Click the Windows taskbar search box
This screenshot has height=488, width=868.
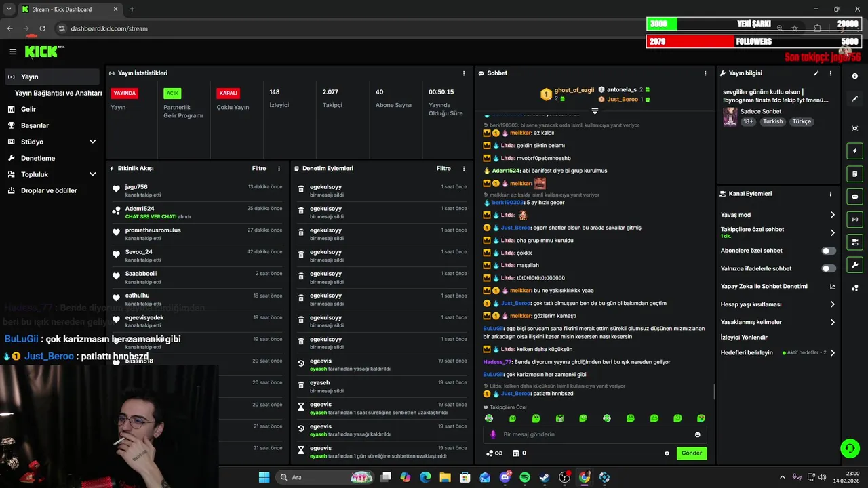coord(325,477)
